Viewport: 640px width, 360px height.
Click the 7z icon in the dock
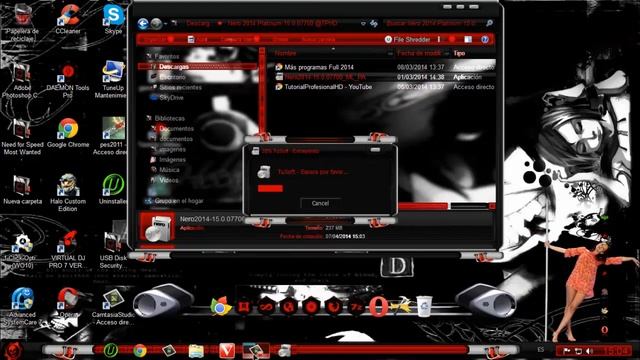point(356,307)
